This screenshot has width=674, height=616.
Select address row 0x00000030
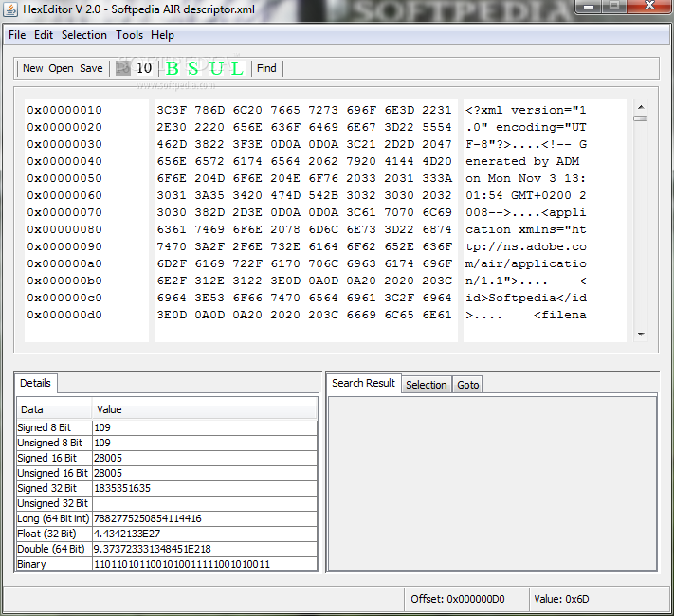point(64,144)
